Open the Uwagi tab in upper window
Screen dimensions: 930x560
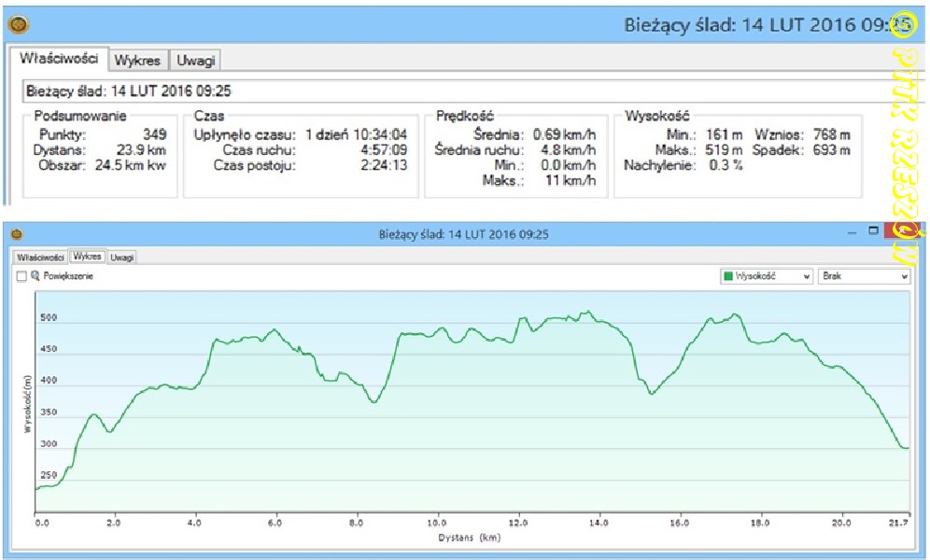point(196,61)
